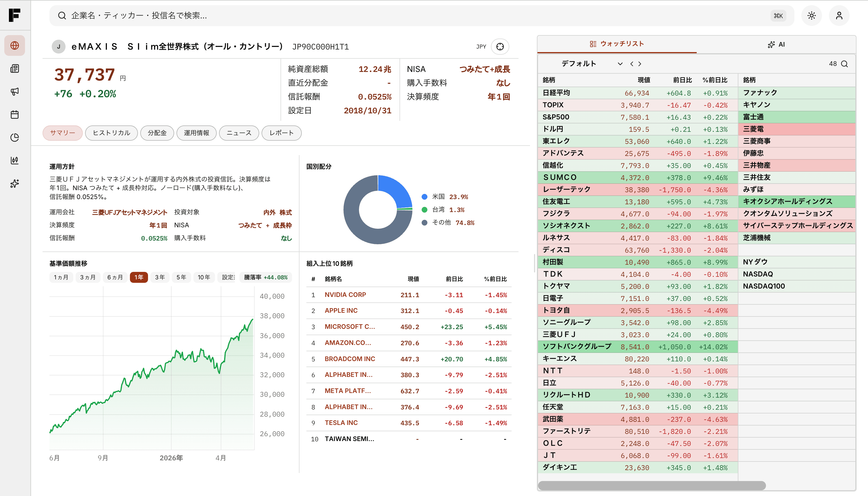
Task: Open APPLE INC holding link
Action: (341, 311)
